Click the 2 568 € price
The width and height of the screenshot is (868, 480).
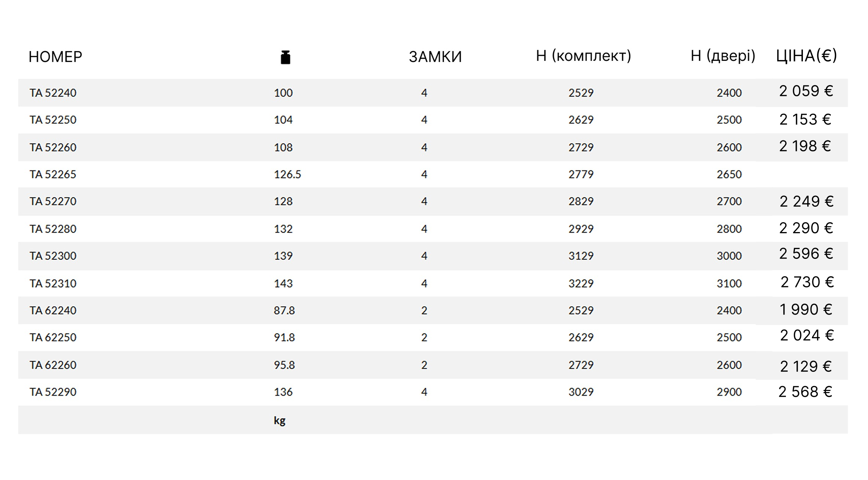805,392
